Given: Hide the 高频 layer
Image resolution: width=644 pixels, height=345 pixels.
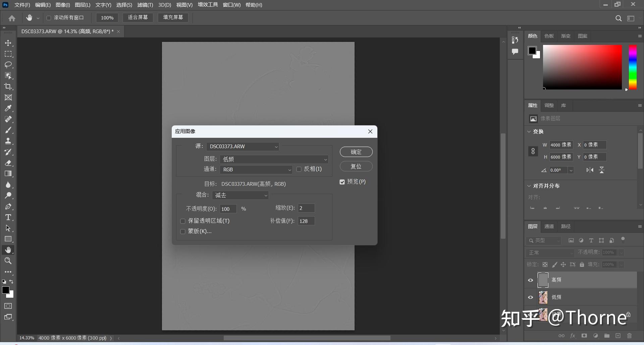Looking at the screenshot, I should (x=530, y=280).
